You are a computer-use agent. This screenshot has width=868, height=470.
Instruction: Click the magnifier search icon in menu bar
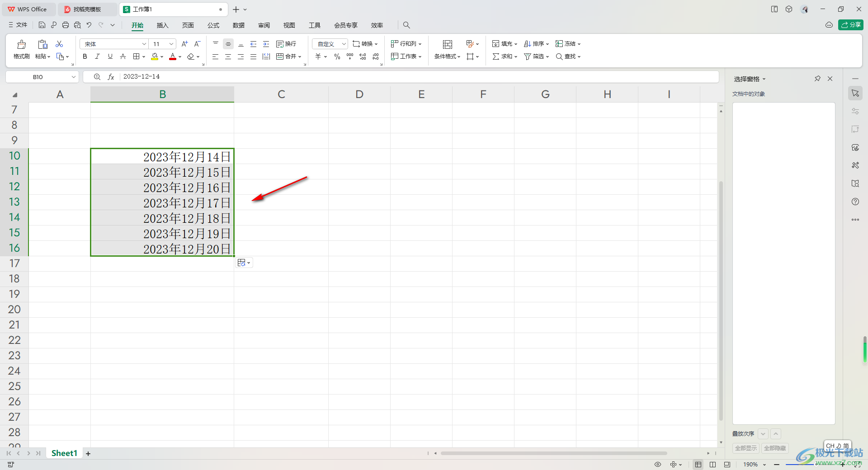coord(406,25)
